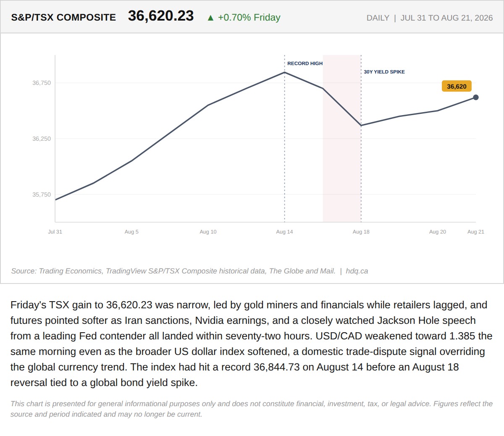
Task: Click the 30Y YIELD SPIKE annotation label
Action: coord(384,72)
